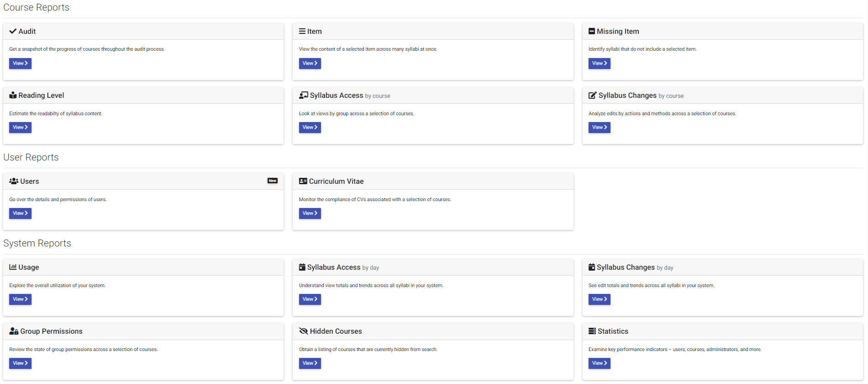This screenshot has height=384, width=868.
Task: Click the 'Item' card title
Action: [x=315, y=31]
